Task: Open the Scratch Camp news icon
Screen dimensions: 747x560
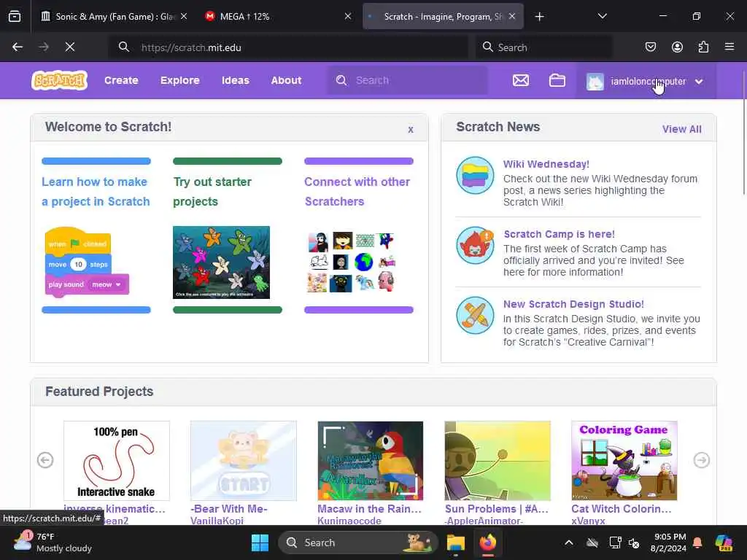Action: [x=475, y=245]
